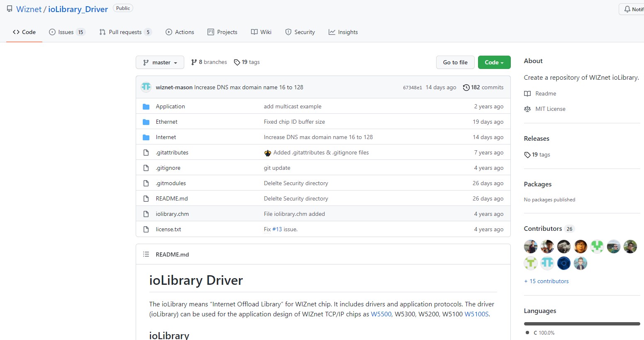Viewport: 644px width, 340px height.
Task: Open the Projects tab
Action: click(x=222, y=32)
